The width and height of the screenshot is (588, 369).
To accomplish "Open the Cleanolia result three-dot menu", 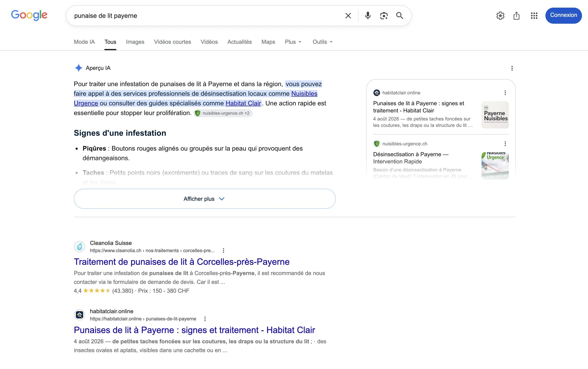I will coord(223,250).
